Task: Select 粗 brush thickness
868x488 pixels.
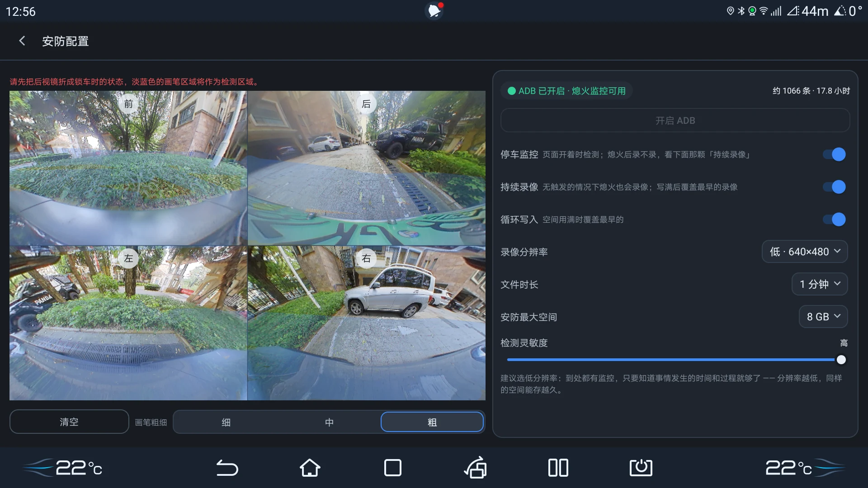Action: (x=432, y=422)
